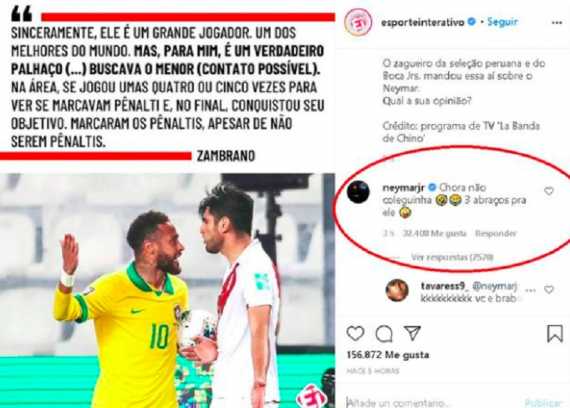Open the three-dot post options menu
The height and width of the screenshot is (408, 570).
(x=557, y=23)
